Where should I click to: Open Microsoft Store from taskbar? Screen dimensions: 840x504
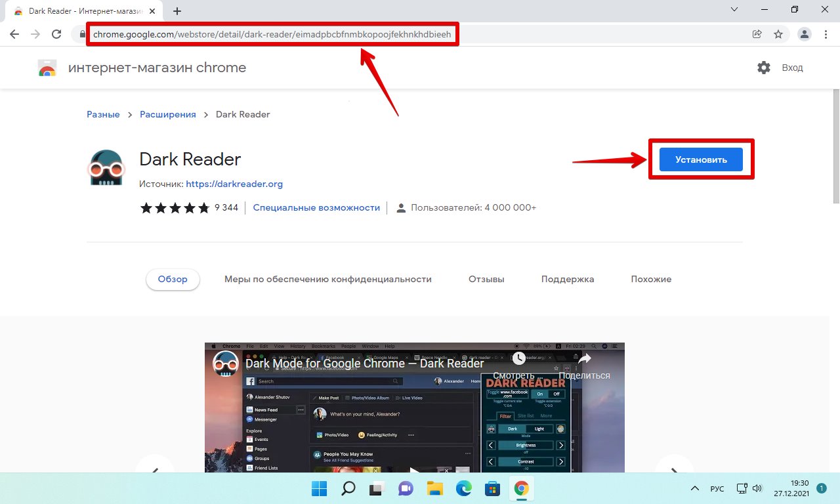[x=492, y=488]
